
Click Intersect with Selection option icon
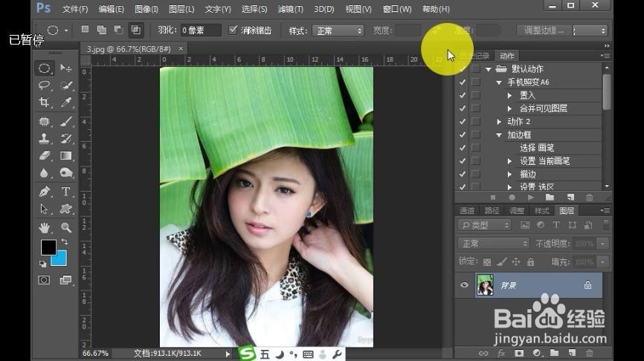tap(135, 30)
